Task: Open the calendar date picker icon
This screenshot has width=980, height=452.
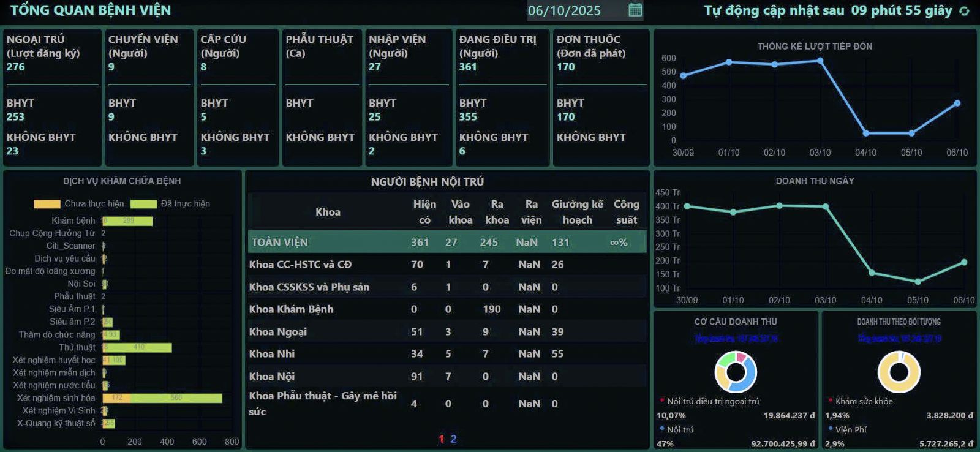Action: (x=635, y=10)
